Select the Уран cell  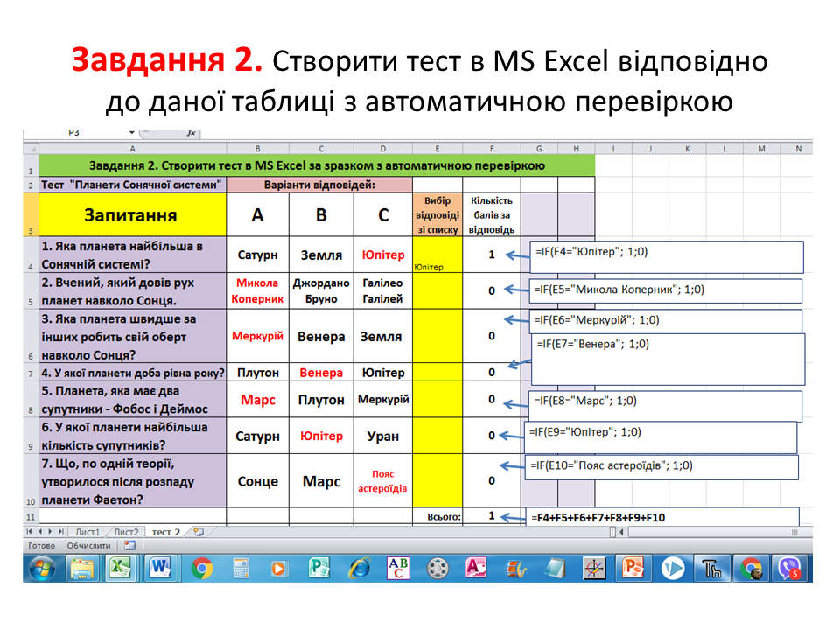[x=382, y=436]
